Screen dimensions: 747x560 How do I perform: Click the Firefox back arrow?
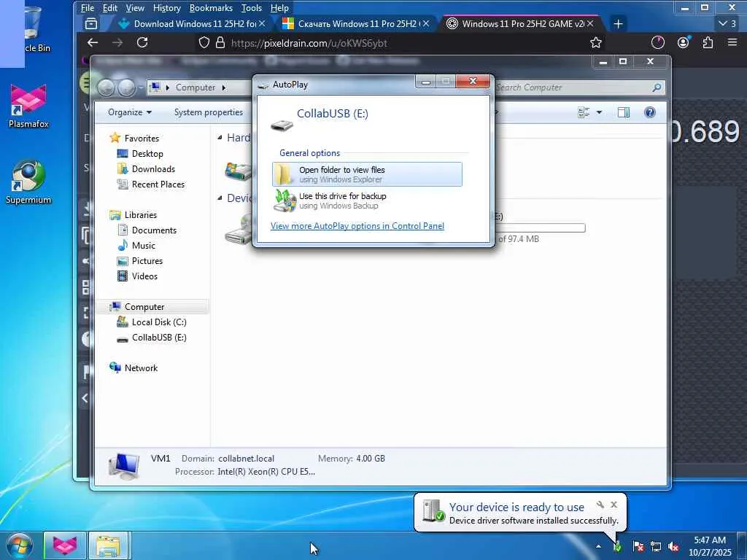93,42
